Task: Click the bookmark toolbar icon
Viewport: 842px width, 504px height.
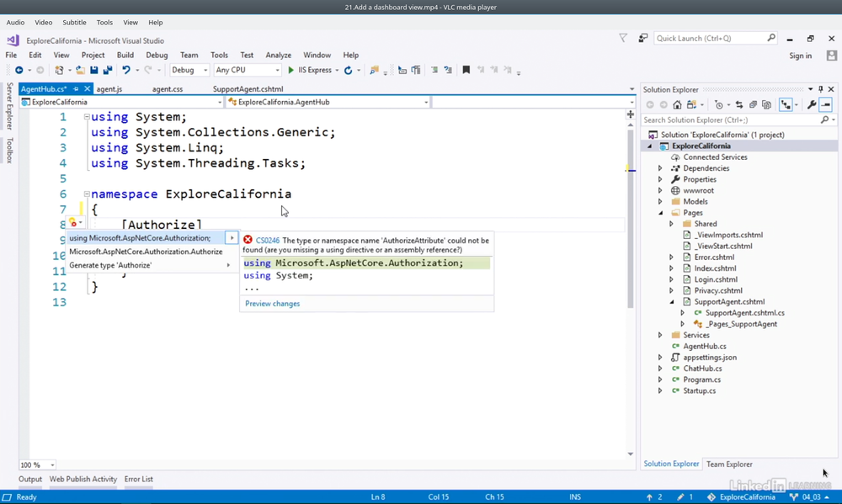Action: tap(466, 71)
